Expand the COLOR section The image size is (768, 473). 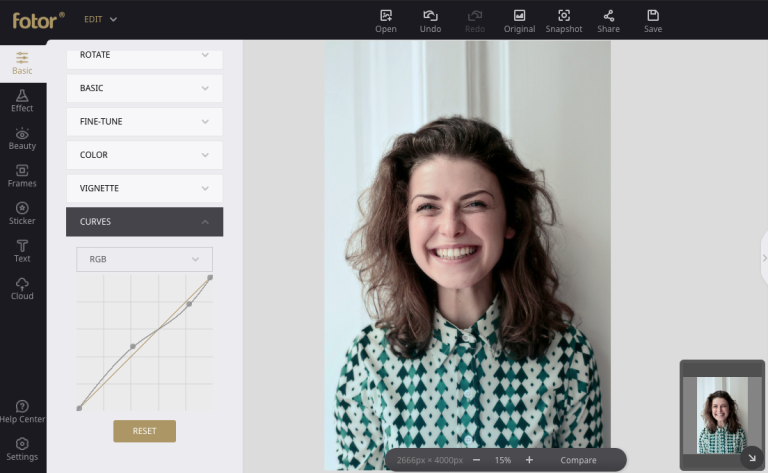tap(144, 155)
